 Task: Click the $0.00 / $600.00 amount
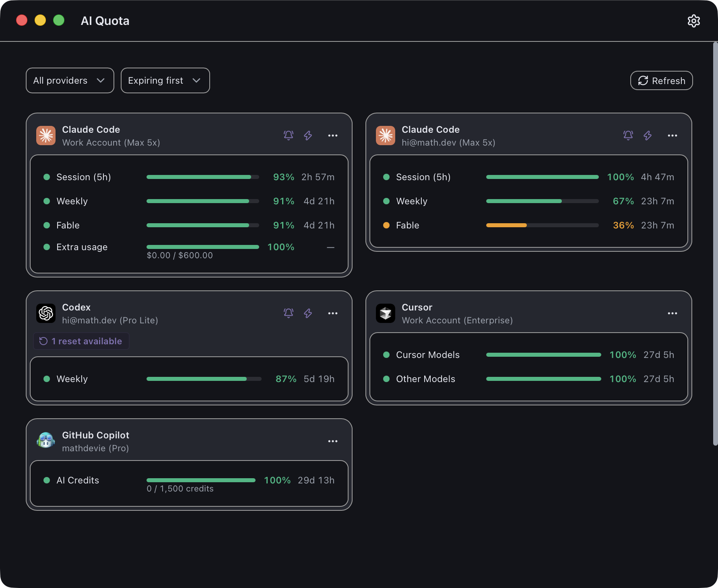coord(180,255)
